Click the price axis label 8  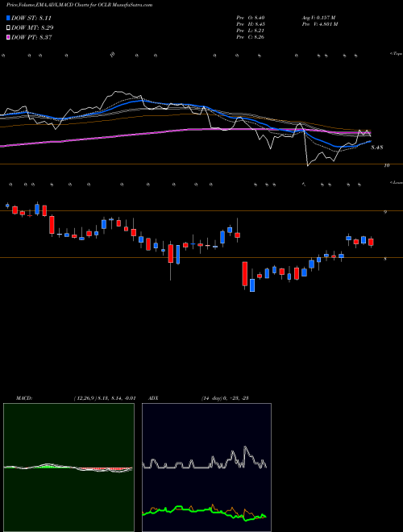pyautogui.click(x=385, y=259)
